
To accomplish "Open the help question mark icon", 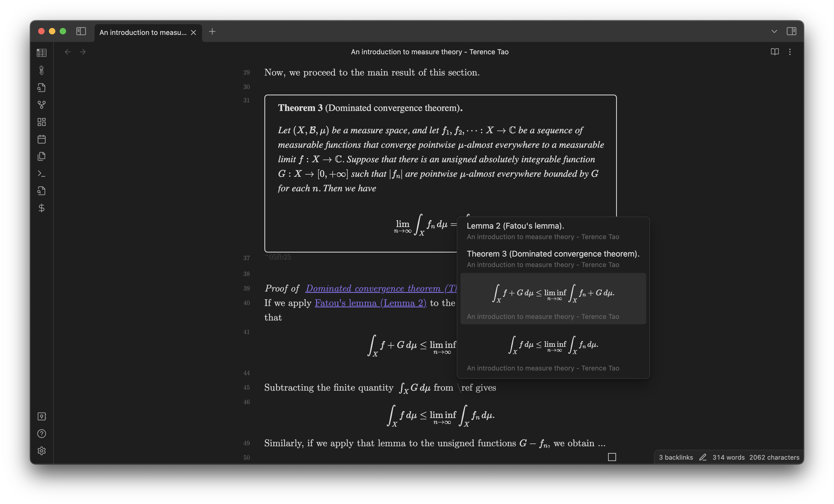I will pyautogui.click(x=42, y=434).
